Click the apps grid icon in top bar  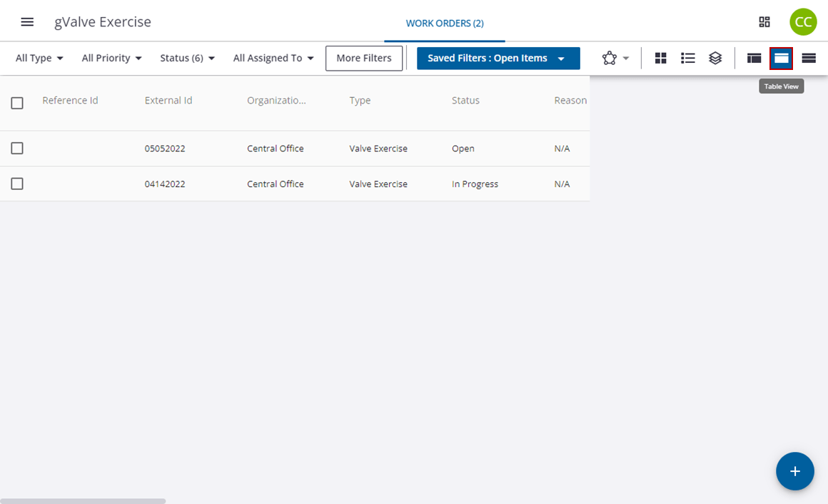click(764, 22)
